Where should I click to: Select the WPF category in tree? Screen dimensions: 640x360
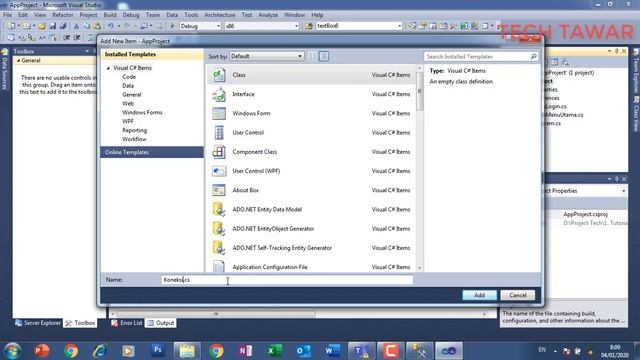(128, 122)
